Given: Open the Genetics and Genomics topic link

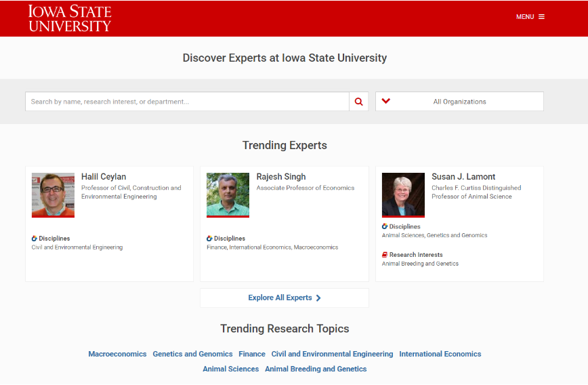Looking at the screenshot, I should [192, 354].
